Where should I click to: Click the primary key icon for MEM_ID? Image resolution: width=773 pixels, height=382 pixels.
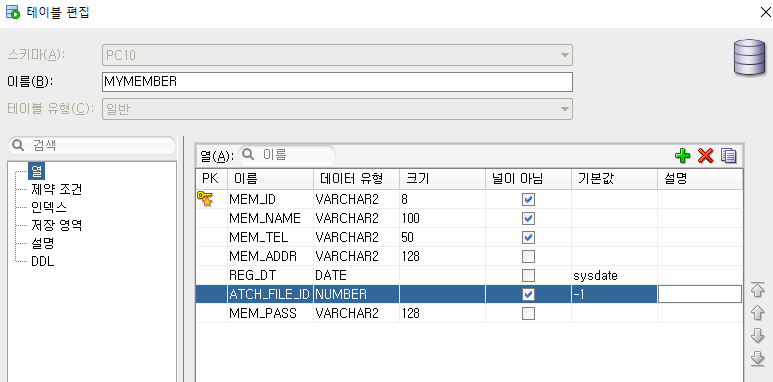205,199
